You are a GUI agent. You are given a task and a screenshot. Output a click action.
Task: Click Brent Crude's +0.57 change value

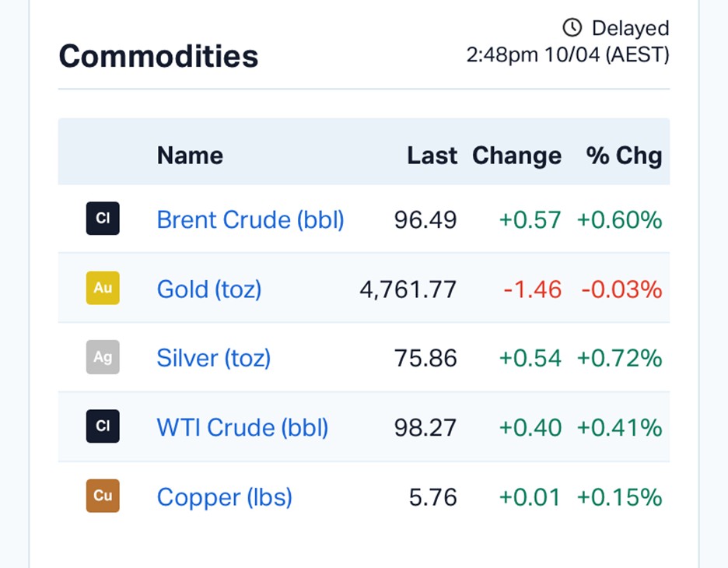point(530,219)
